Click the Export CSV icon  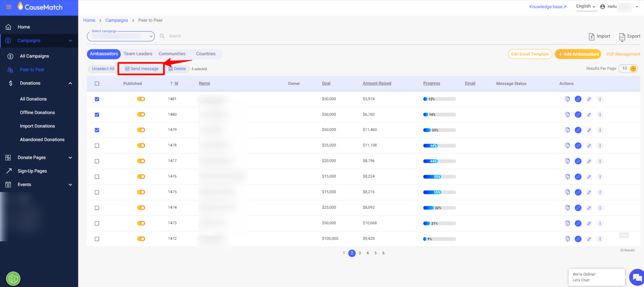(622, 37)
